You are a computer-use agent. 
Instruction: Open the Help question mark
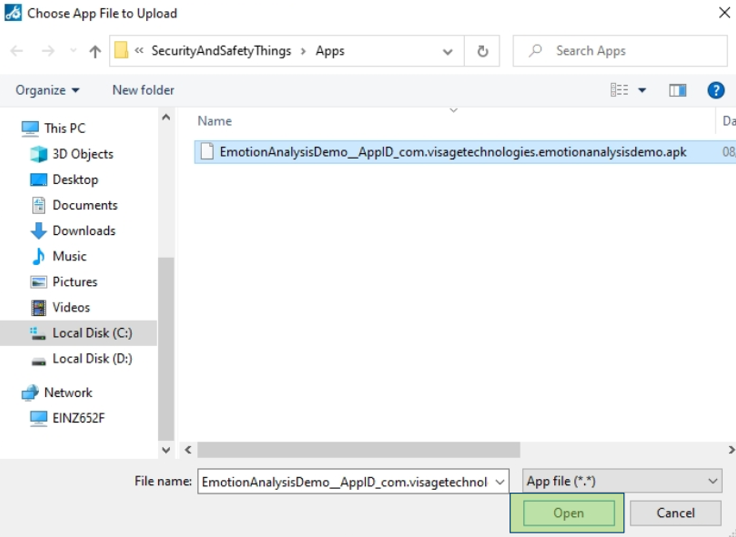click(716, 90)
